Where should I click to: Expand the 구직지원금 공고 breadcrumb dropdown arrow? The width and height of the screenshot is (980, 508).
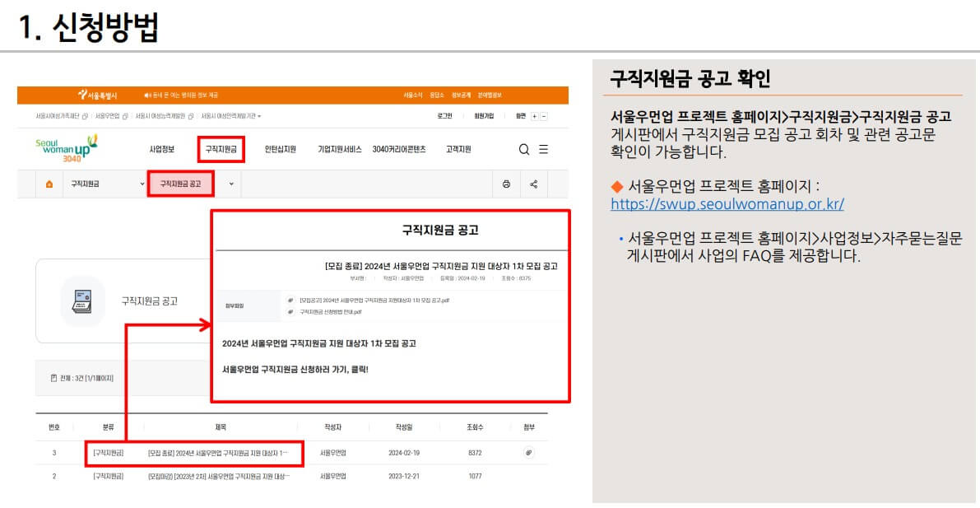231,184
